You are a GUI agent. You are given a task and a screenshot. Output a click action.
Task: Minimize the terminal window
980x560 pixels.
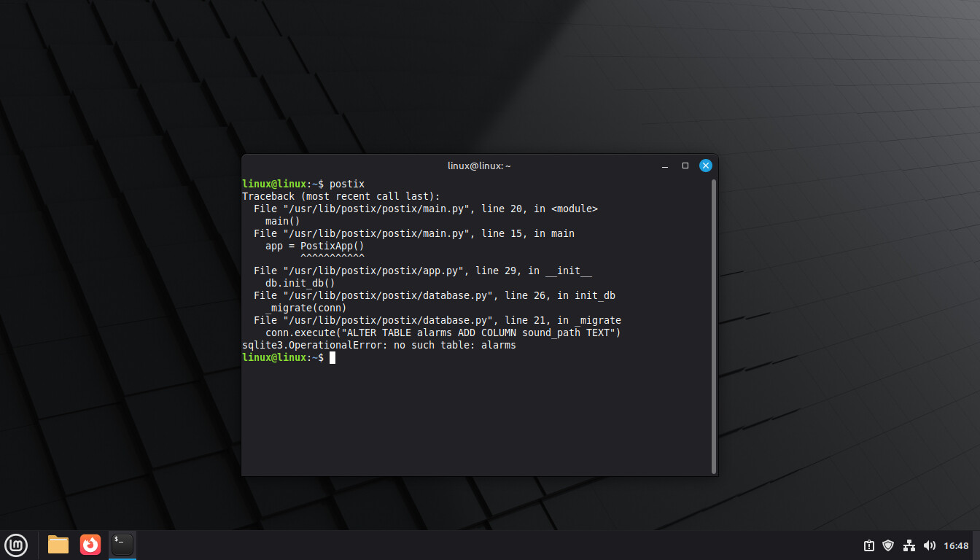[665, 166]
